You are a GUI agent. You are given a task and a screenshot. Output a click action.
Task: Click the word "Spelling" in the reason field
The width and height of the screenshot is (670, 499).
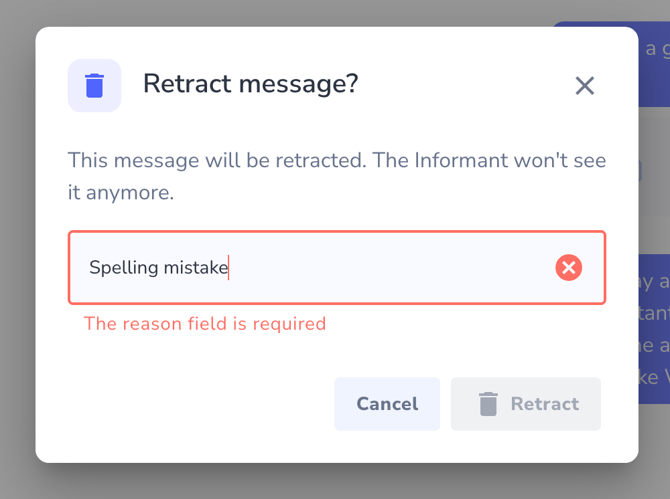[123, 267]
